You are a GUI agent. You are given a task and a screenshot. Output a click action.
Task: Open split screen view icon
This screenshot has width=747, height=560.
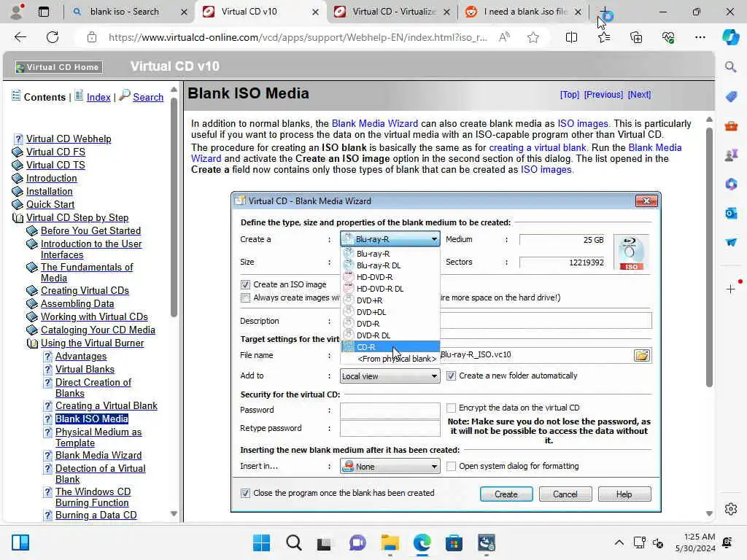pos(571,37)
